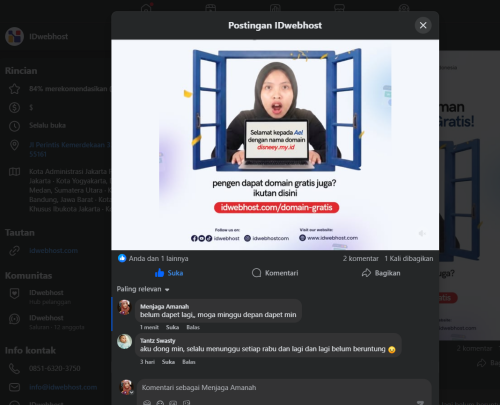Click into 'Komentari sebagai Menjaga Amanah' field
Screen dimensions: 500x405
(284, 388)
